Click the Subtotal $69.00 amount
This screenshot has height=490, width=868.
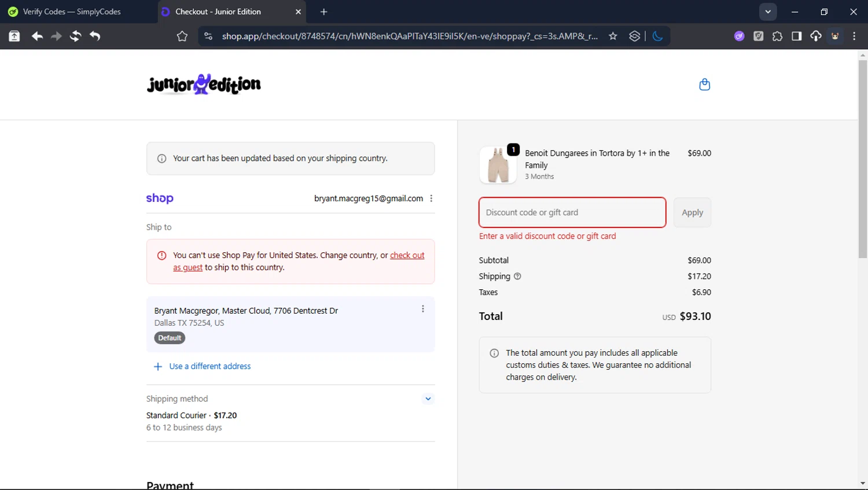coord(699,260)
